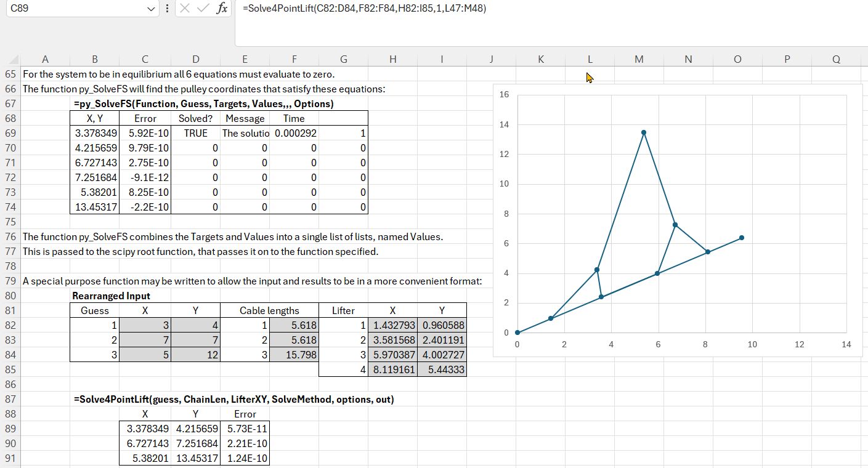Click the three-dot Name Box resize handle
The width and height of the screenshot is (868, 468).
pos(168,9)
